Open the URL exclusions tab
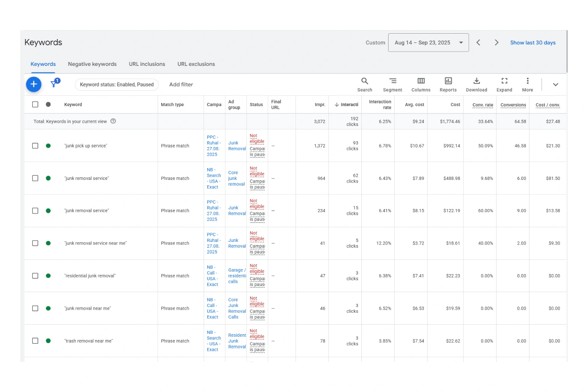Screen dimensions: 588x392 point(196,64)
